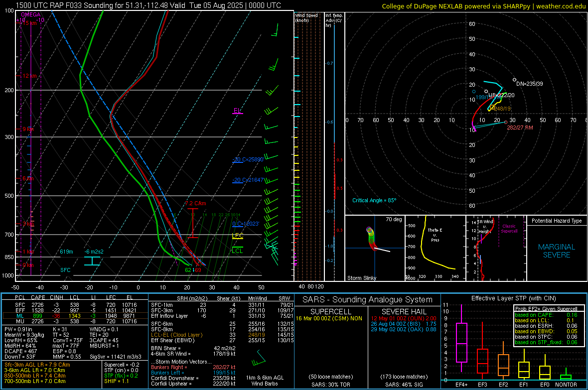Click the magenta "OMEGA" label
Viewport: 588px width, 390px height.
(31, 14)
